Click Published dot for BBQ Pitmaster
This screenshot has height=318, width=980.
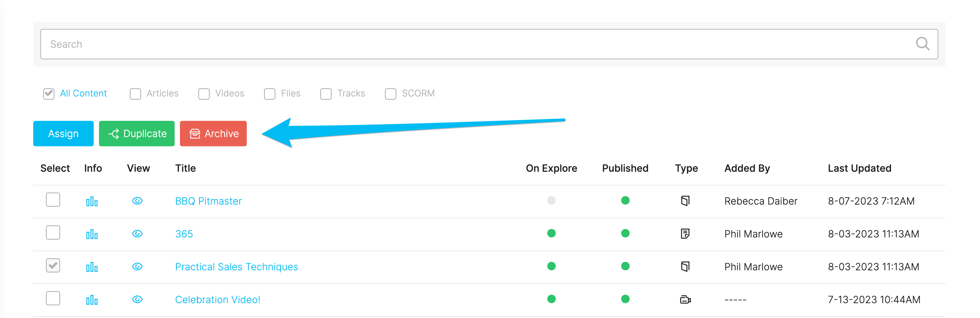click(x=625, y=200)
